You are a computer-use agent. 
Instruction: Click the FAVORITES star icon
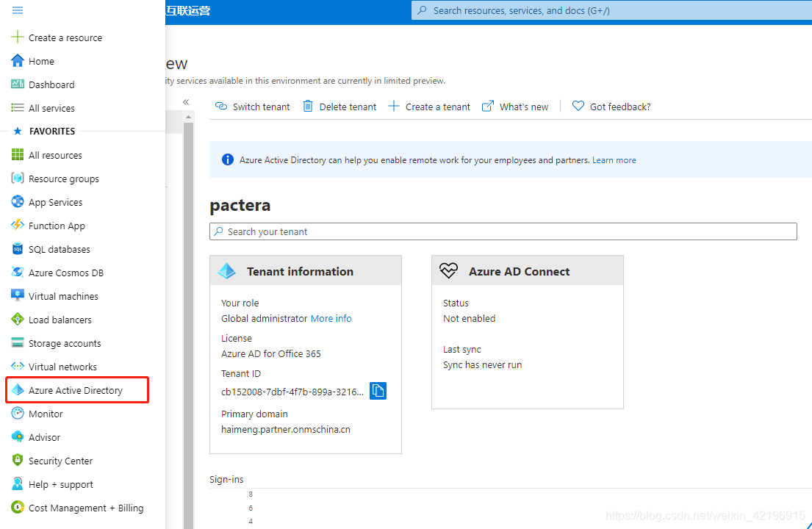(x=17, y=131)
